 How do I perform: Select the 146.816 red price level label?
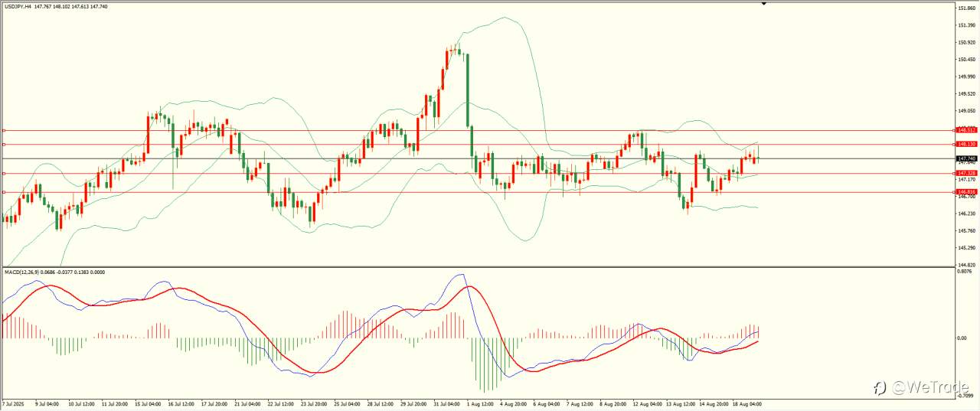tap(965, 192)
